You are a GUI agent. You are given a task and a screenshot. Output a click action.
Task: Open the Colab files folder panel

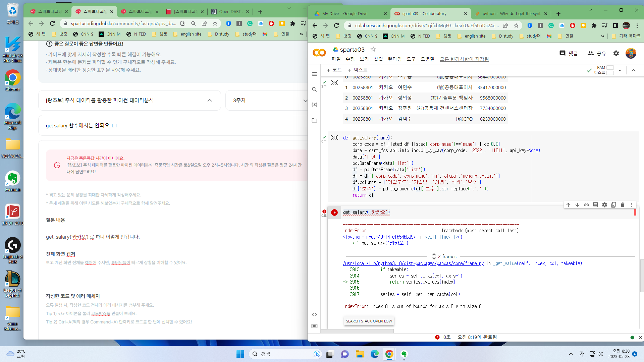[314, 120]
